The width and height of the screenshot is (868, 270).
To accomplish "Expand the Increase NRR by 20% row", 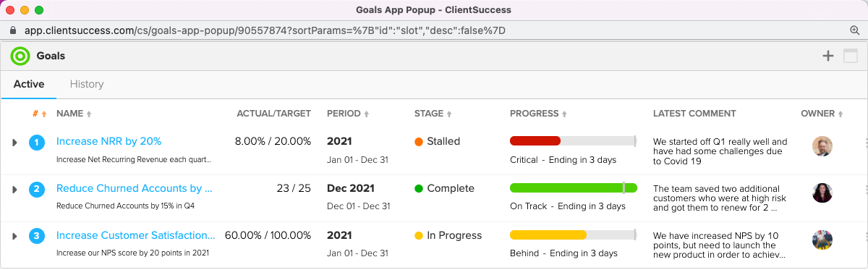I will pos(14,143).
